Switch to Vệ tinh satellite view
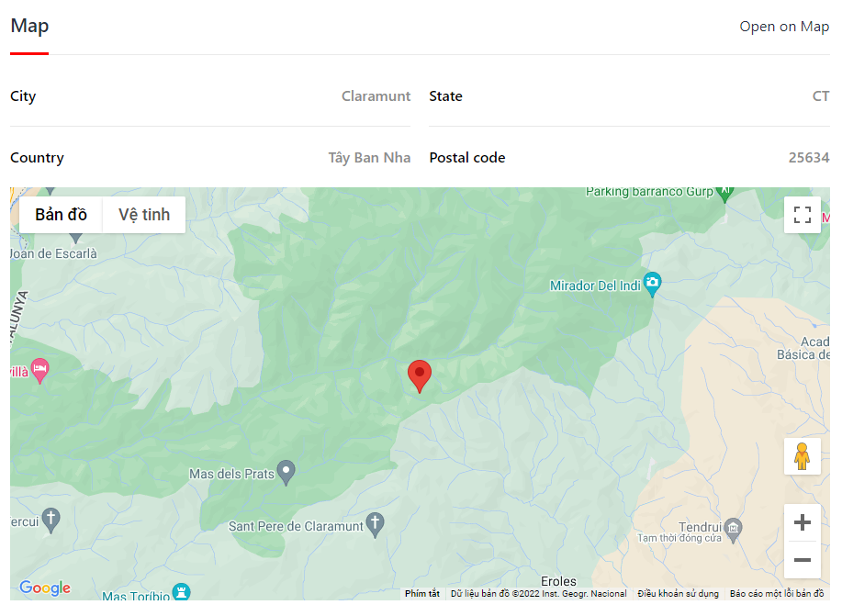 [x=143, y=214]
